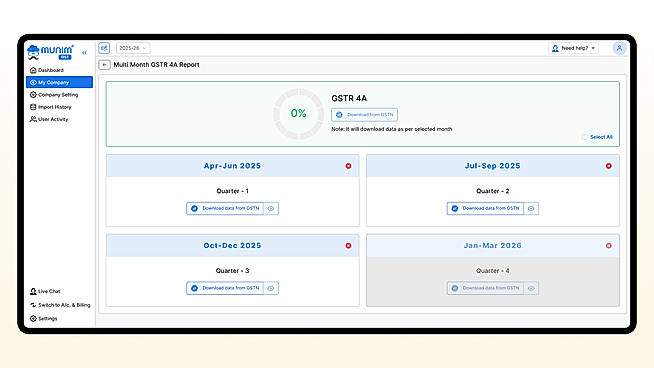Click the Jul-Sep 2025 heading
The image size is (654, 368).
493,166
